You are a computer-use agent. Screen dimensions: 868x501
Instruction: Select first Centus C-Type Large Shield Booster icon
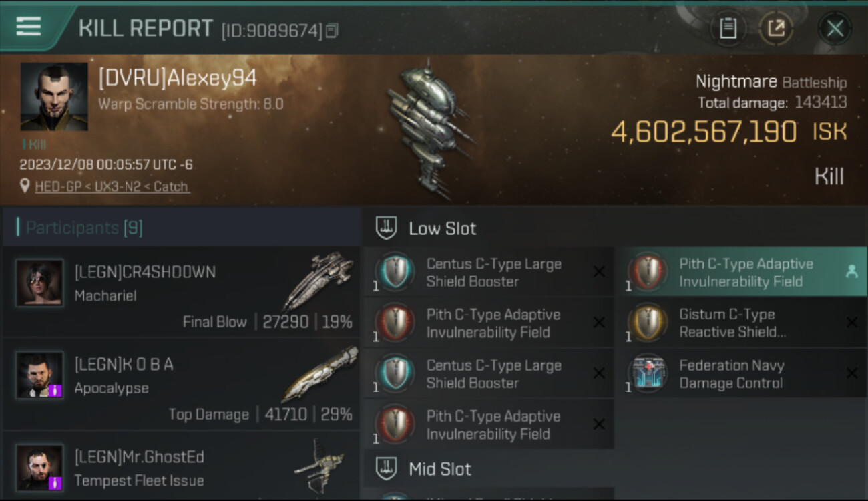tap(395, 272)
